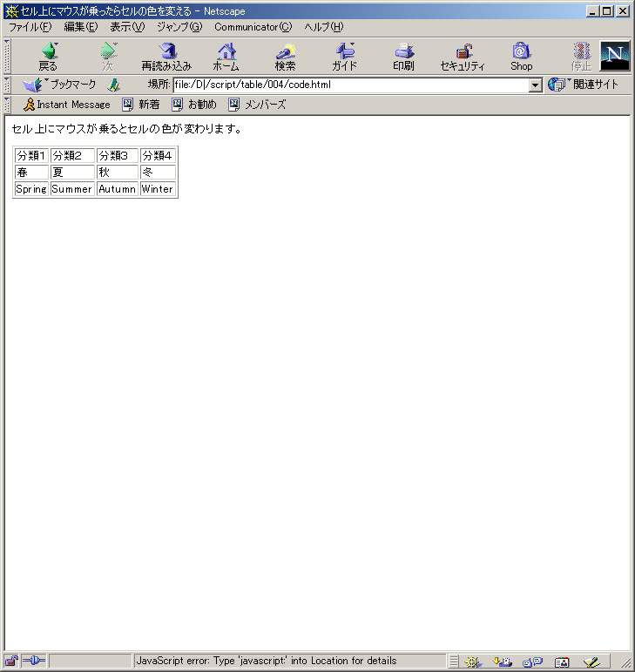The image size is (635, 672).
Task: Print page with 印刷 icon
Action: [x=403, y=56]
